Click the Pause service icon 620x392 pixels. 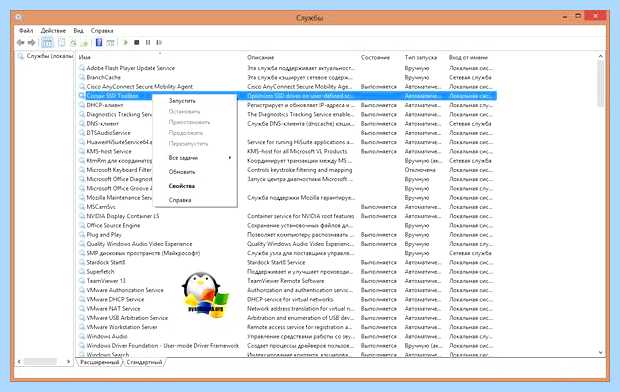(x=147, y=42)
